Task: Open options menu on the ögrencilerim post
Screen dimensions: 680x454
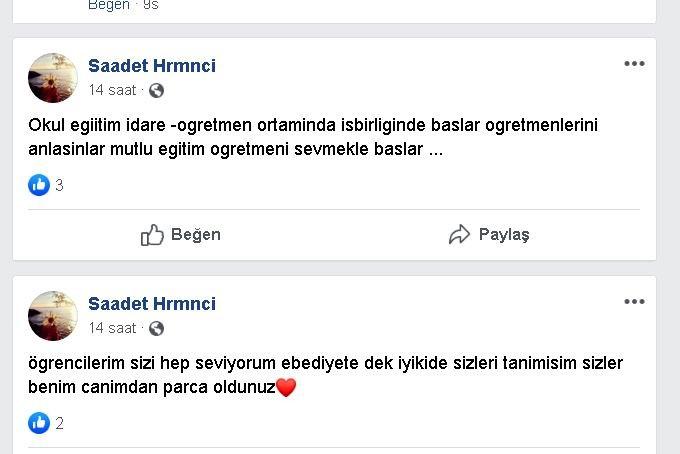Action: coord(634,302)
